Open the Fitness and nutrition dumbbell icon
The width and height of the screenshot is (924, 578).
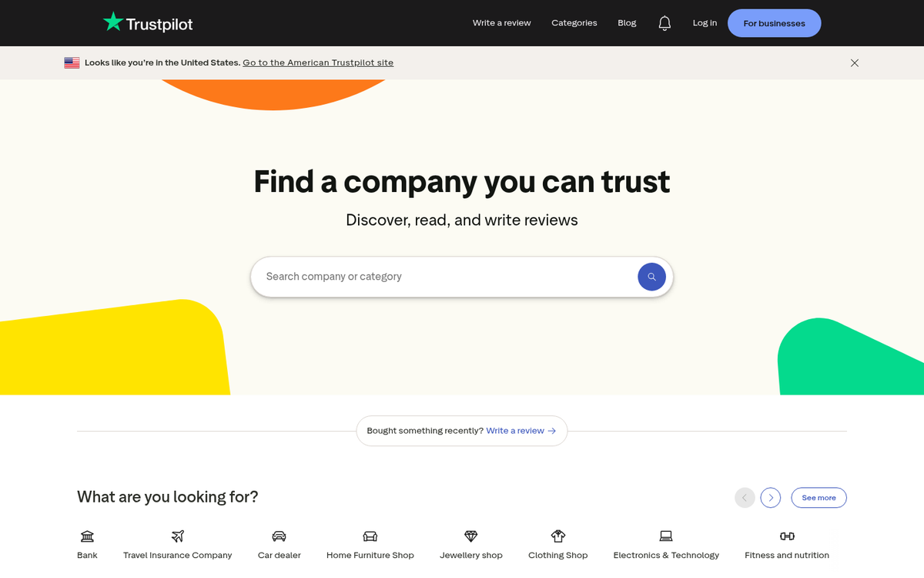tap(787, 536)
